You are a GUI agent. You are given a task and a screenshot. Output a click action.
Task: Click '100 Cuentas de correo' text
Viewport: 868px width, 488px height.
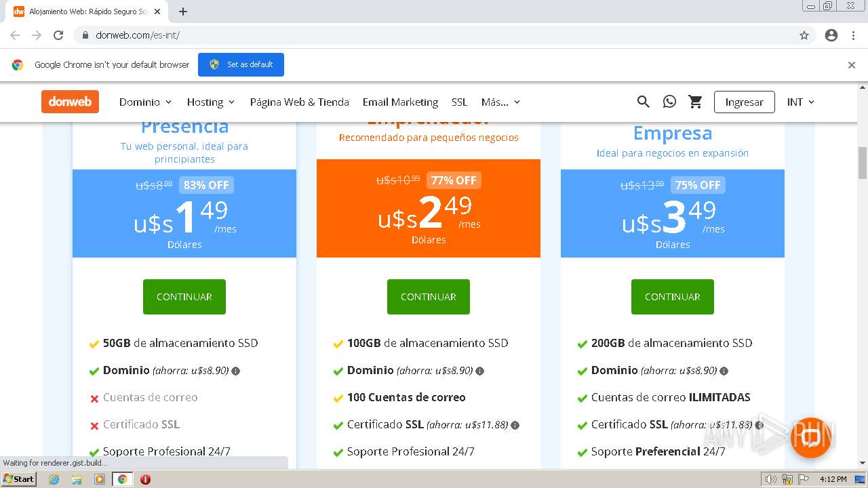click(406, 397)
